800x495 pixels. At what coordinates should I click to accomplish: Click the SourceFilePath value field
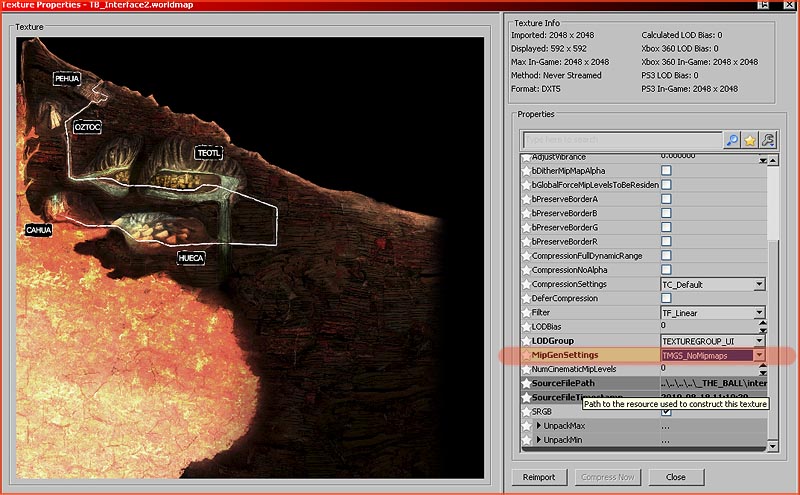713,383
